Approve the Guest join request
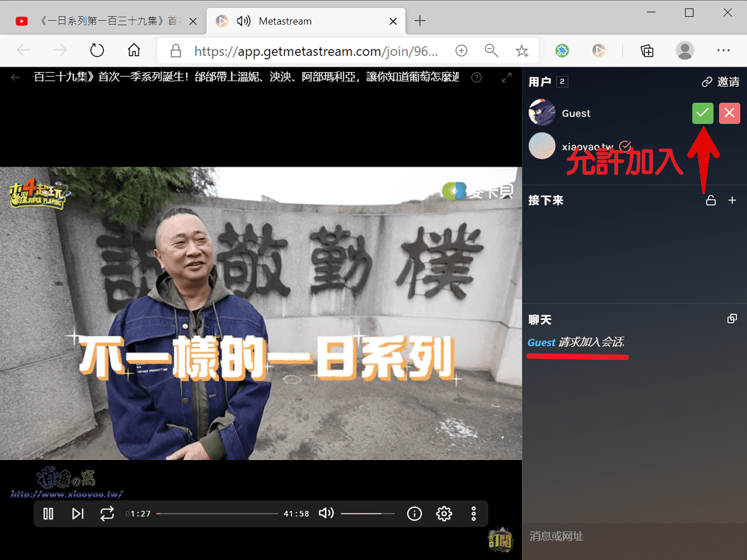Screen dimensions: 747x560 702,113
